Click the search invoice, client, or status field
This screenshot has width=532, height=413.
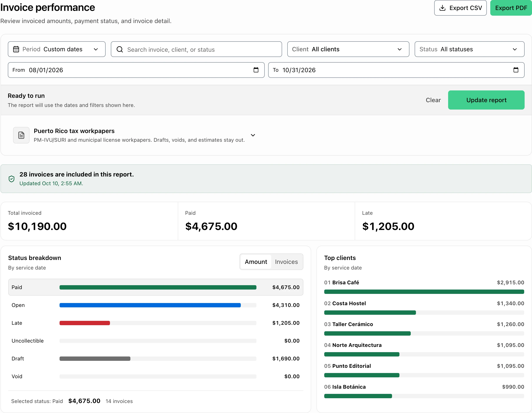tap(196, 49)
